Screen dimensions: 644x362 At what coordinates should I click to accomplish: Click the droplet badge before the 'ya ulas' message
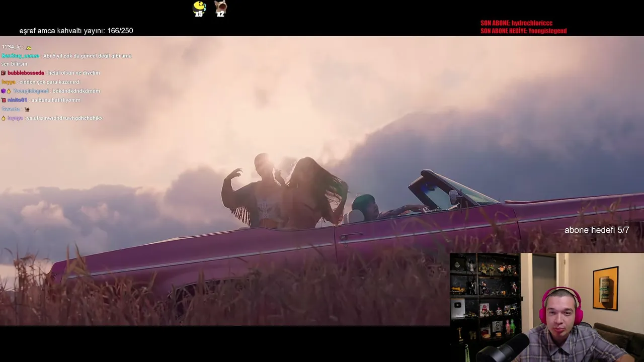[4, 118]
